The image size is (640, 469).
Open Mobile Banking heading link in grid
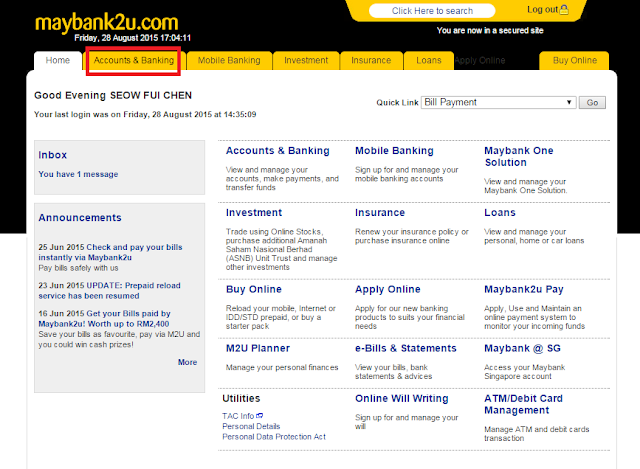[x=394, y=151]
